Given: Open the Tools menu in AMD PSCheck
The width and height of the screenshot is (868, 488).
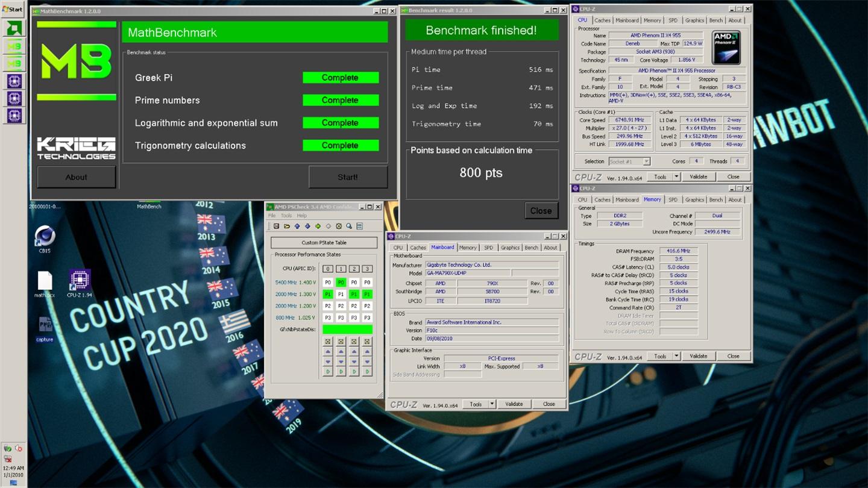Looking at the screenshot, I should [286, 216].
